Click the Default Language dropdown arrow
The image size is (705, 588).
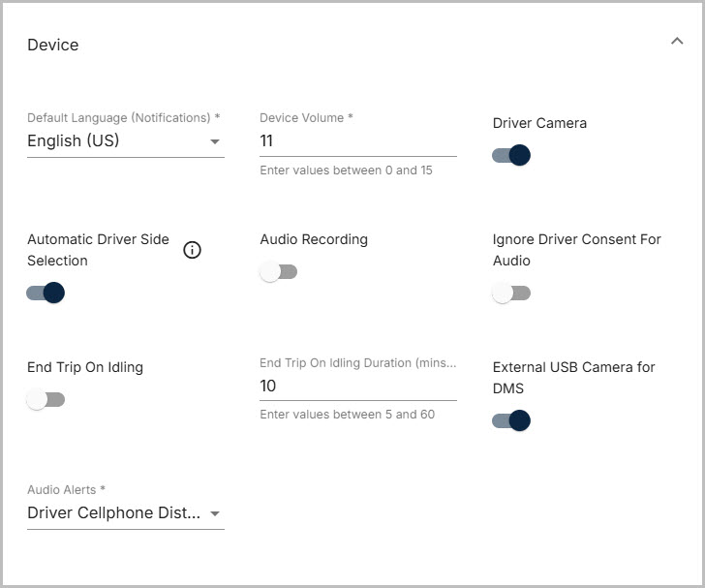pyautogui.click(x=214, y=141)
